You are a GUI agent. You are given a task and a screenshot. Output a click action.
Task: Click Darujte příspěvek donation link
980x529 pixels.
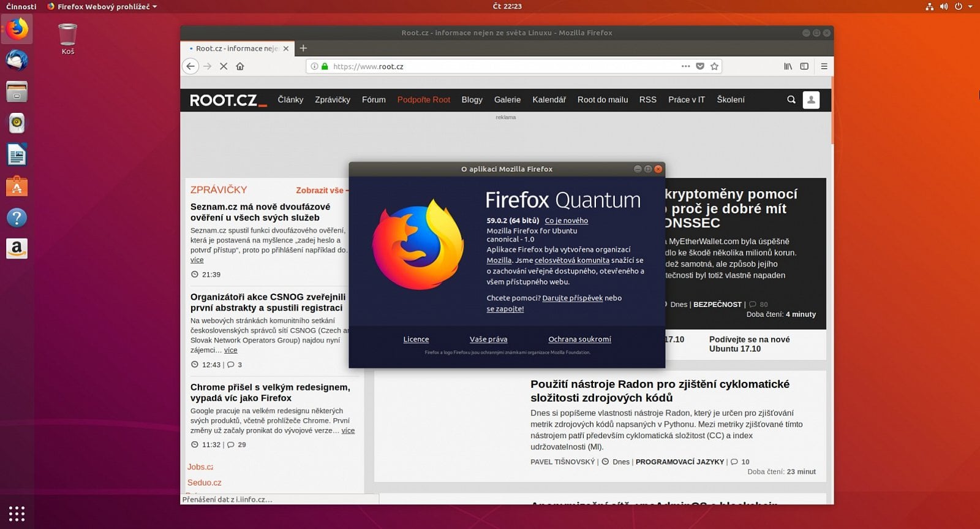573,298
